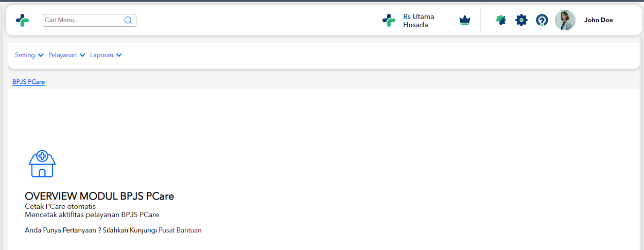Open the crown premium icon
The height and width of the screenshot is (250, 644).
point(465,21)
